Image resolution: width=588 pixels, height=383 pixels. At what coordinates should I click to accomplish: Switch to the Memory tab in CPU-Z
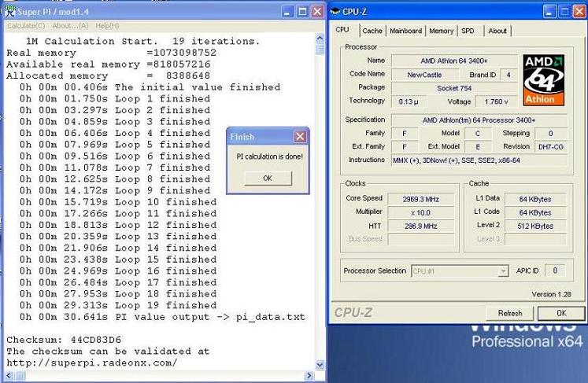coord(441,31)
